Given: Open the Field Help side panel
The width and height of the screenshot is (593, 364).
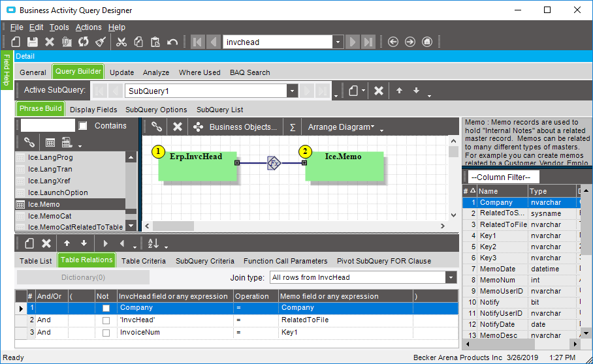Looking at the screenshot, I should click(x=7, y=70).
